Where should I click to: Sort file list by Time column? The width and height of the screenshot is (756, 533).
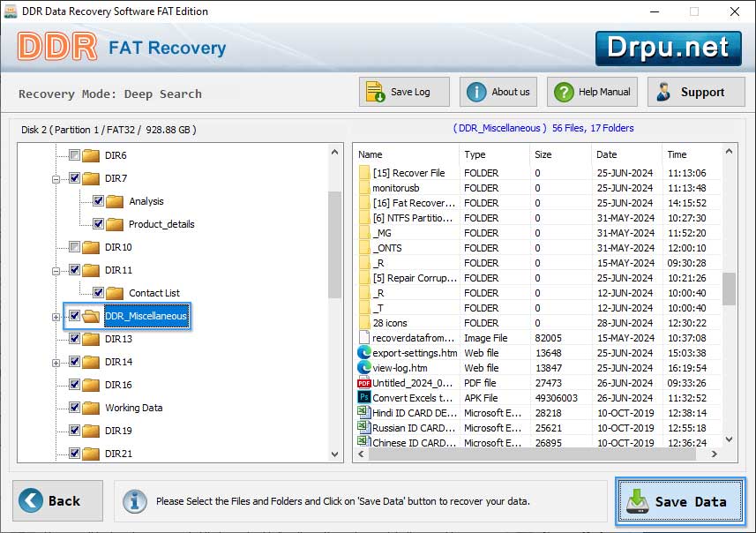click(691, 154)
